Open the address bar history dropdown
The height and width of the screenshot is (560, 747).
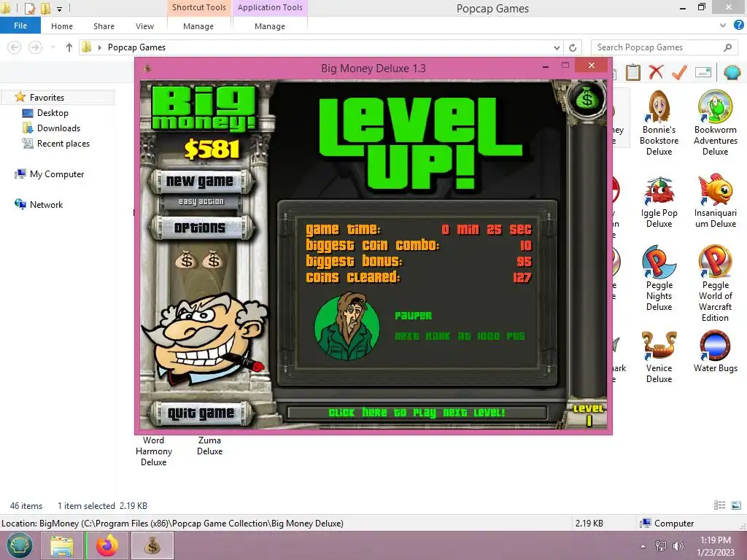click(557, 47)
